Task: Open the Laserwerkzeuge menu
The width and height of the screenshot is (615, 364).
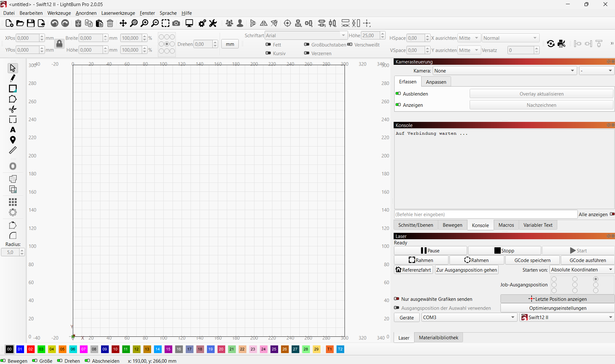Action: [x=118, y=13]
